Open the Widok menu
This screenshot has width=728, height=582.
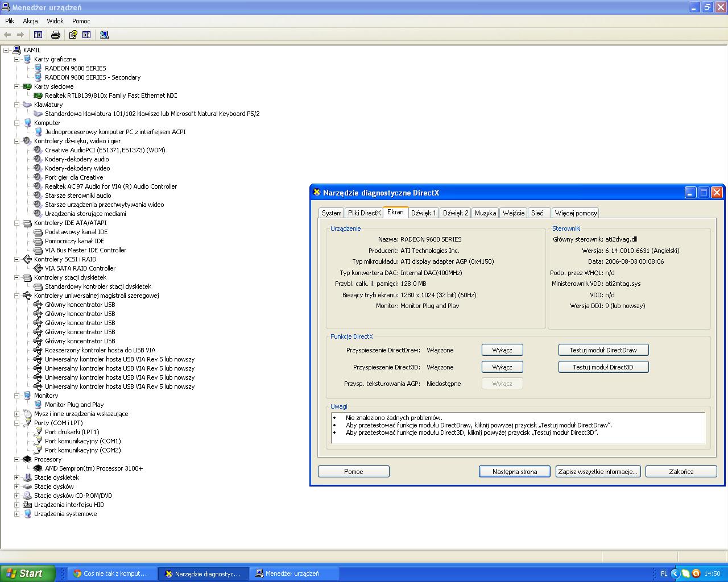[55, 21]
